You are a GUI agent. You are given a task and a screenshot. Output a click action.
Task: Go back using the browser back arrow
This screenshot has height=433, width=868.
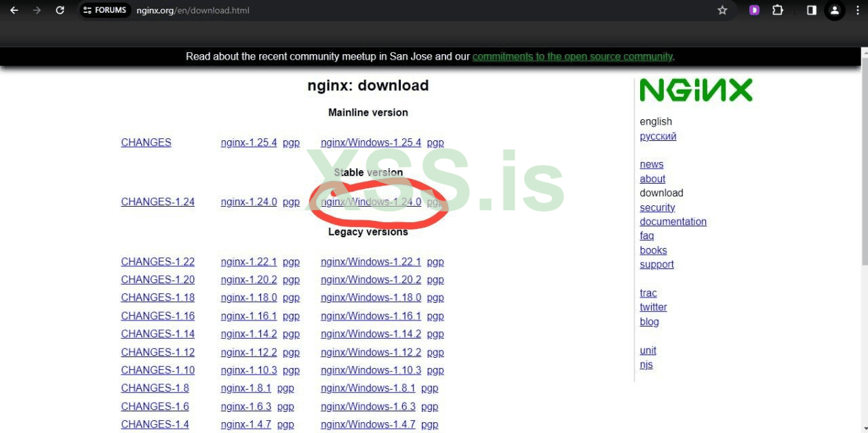(14, 10)
